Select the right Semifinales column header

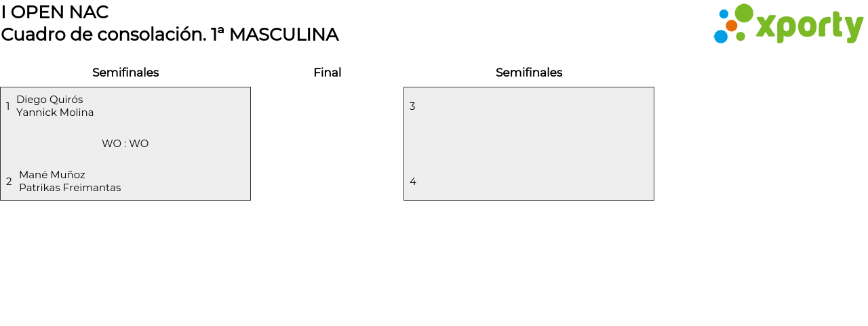(529, 73)
